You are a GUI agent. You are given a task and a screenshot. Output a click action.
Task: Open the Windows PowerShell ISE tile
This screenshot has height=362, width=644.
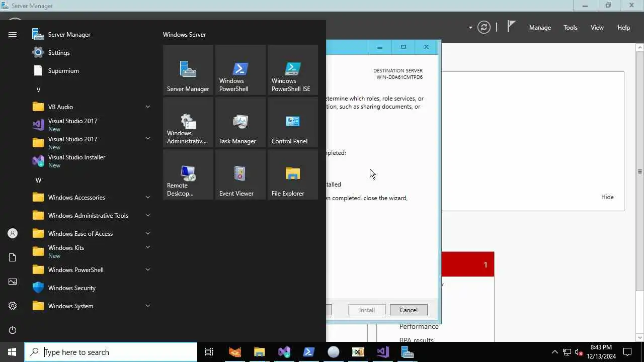click(293, 70)
